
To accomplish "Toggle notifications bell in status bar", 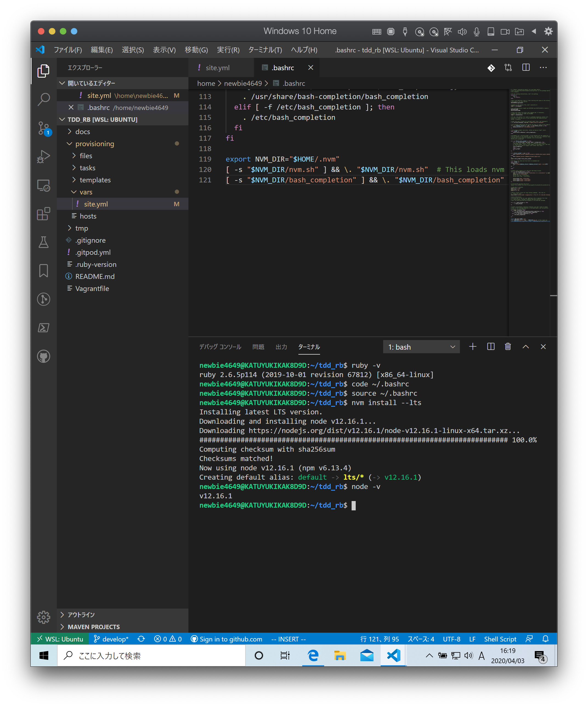I will tap(545, 639).
